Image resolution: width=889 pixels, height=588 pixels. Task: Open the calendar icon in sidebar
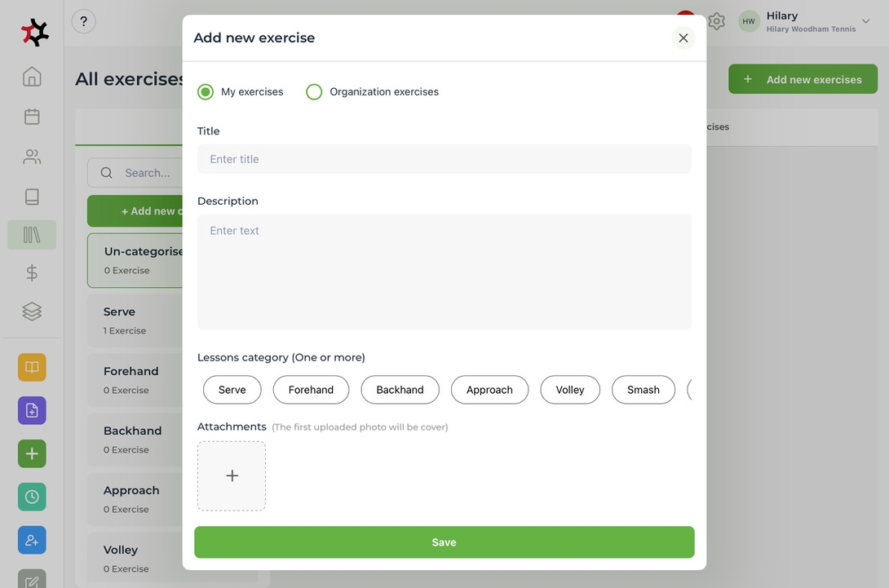point(32,117)
